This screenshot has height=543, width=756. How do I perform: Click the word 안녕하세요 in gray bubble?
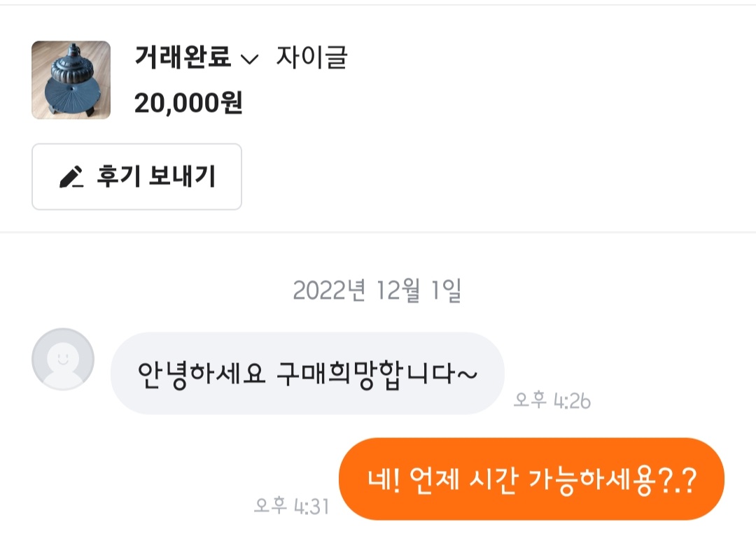tap(202, 373)
